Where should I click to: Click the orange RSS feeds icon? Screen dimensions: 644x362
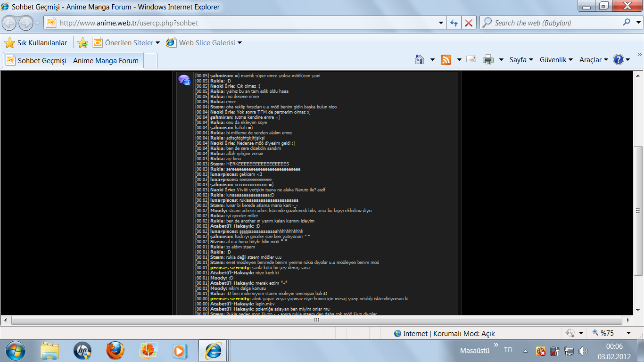[446, 60]
